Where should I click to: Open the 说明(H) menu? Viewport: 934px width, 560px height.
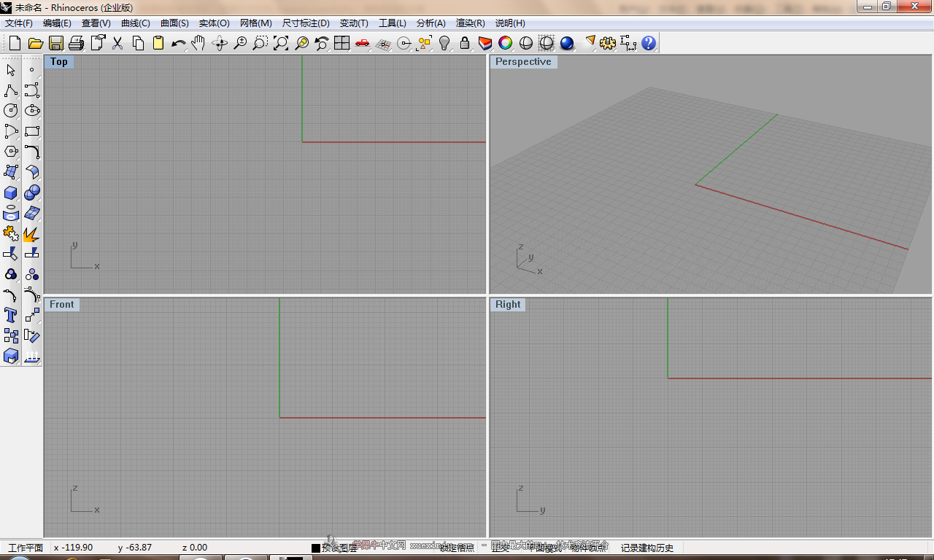pyautogui.click(x=510, y=23)
